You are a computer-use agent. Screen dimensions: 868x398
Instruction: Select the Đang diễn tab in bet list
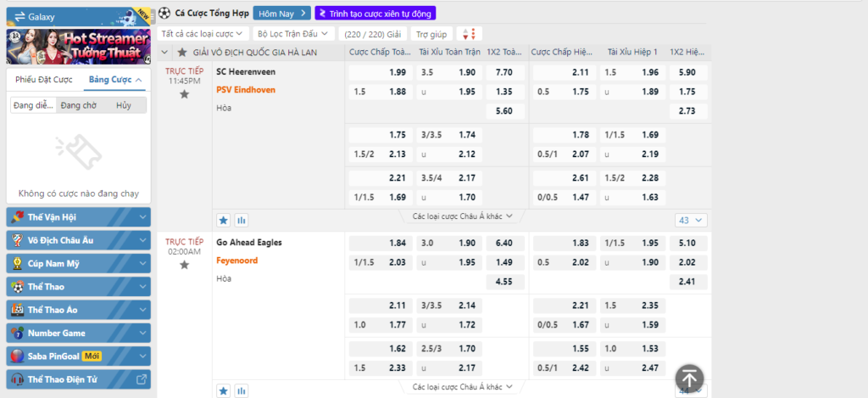(33, 105)
